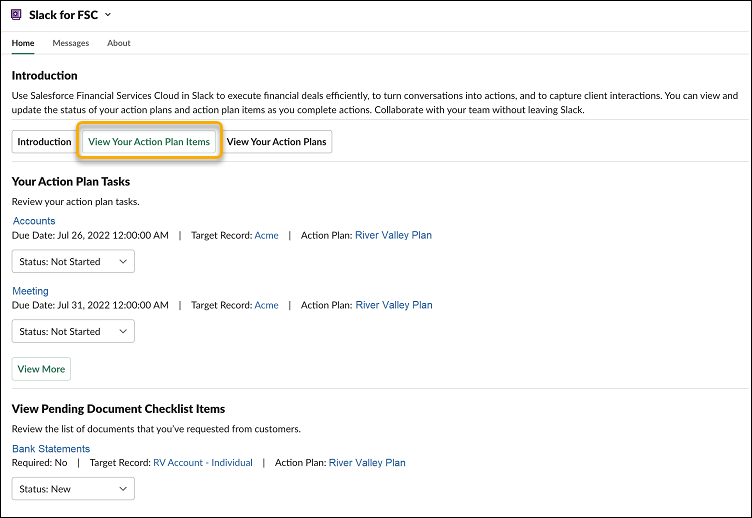Click the 'Required: No' text
The width and height of the screenshot is (752, 518).
pyautogui.click(x=39, y=463)
